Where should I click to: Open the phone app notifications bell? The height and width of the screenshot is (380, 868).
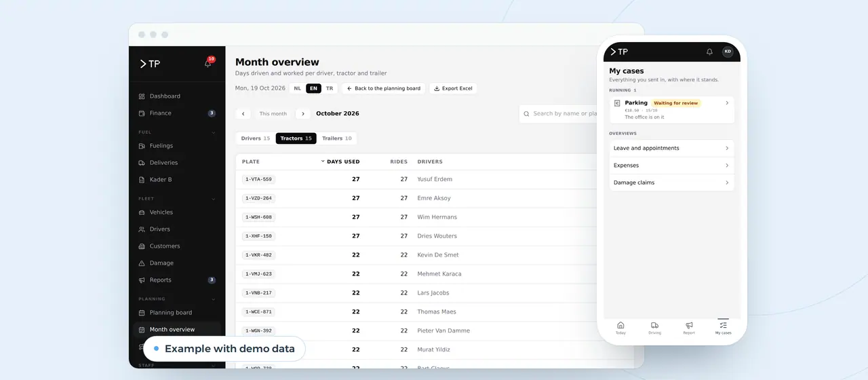coord(709,52)
